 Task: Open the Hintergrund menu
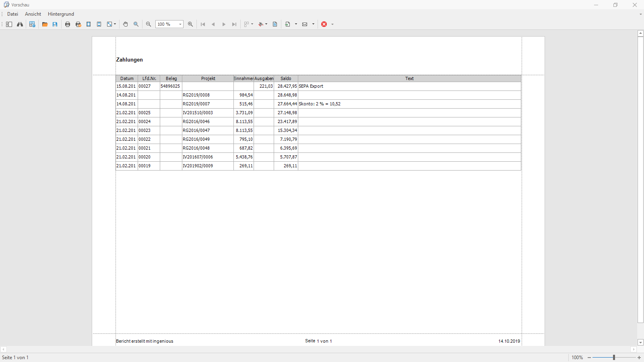[61, 14]
